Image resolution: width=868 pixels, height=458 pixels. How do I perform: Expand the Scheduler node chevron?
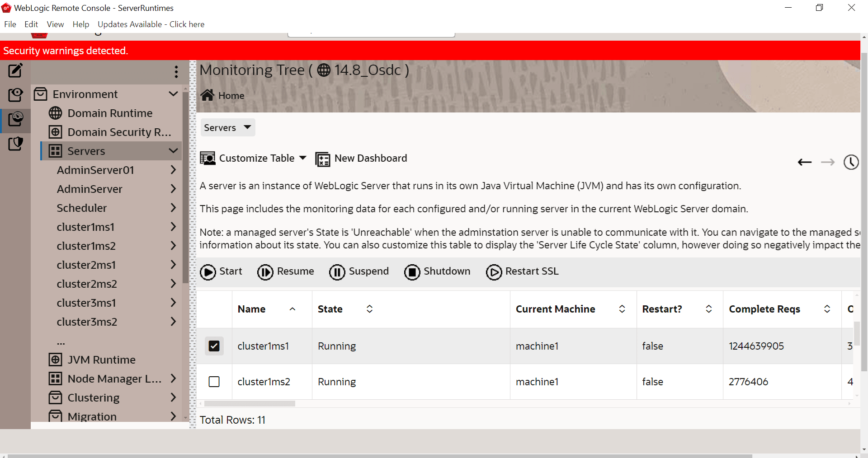(173, 207)
